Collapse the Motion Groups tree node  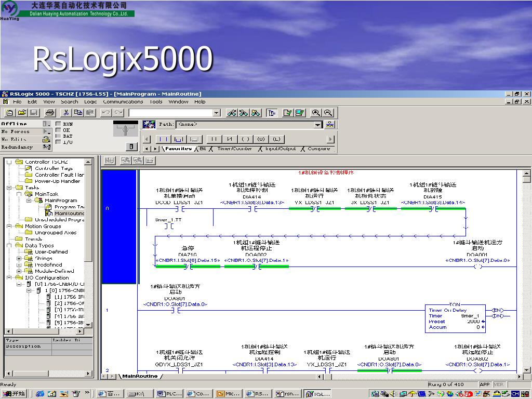tap(9, 227)
